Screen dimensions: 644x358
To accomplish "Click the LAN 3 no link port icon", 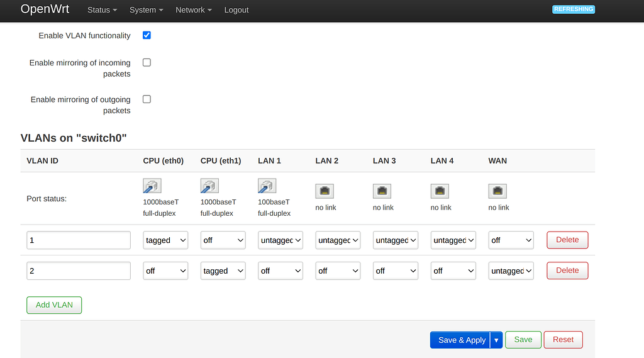I will click(382, 191).
